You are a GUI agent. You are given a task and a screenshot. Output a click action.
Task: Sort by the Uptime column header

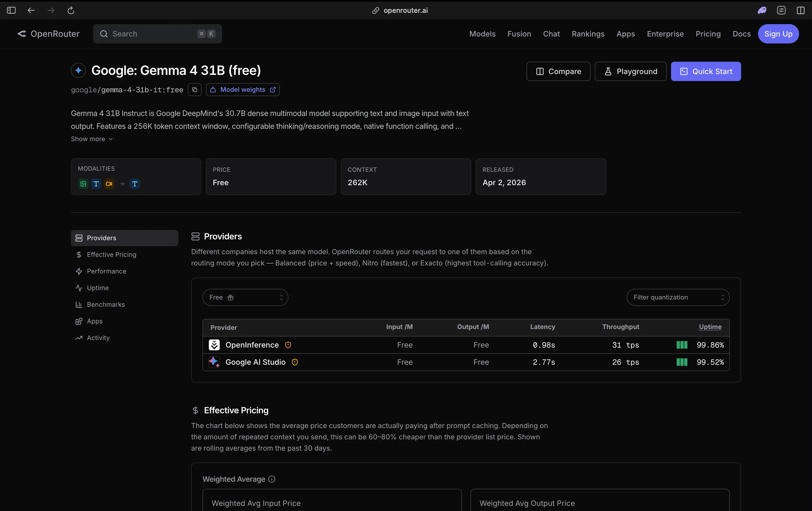(710, 327)
